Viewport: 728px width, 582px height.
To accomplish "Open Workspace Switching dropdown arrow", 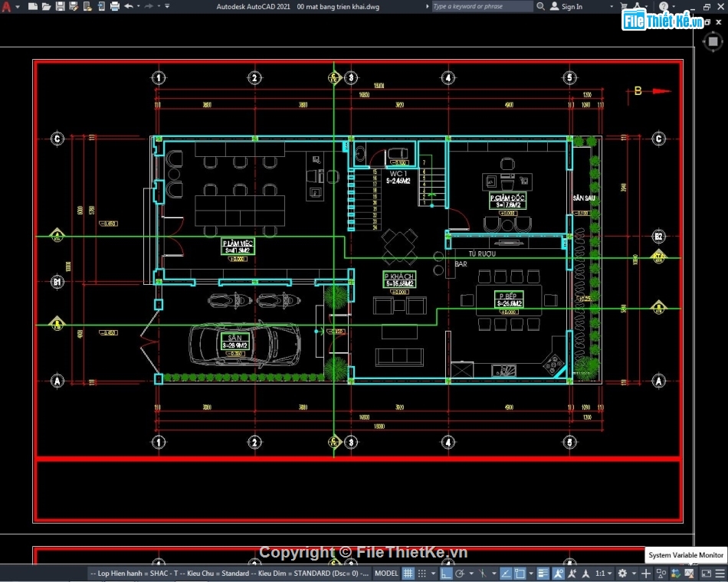I will (633, 574).
